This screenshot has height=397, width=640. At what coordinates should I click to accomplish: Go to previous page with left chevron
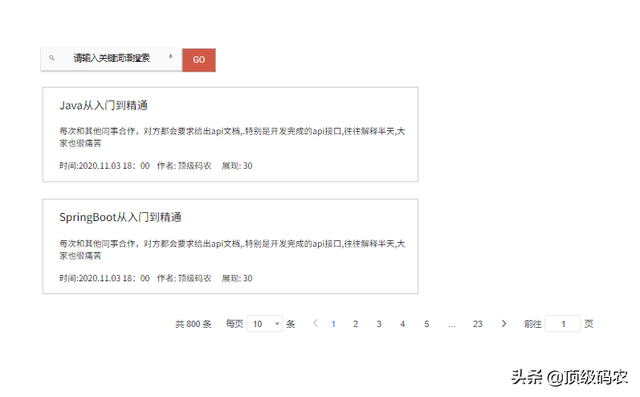(x=315, y=324)
